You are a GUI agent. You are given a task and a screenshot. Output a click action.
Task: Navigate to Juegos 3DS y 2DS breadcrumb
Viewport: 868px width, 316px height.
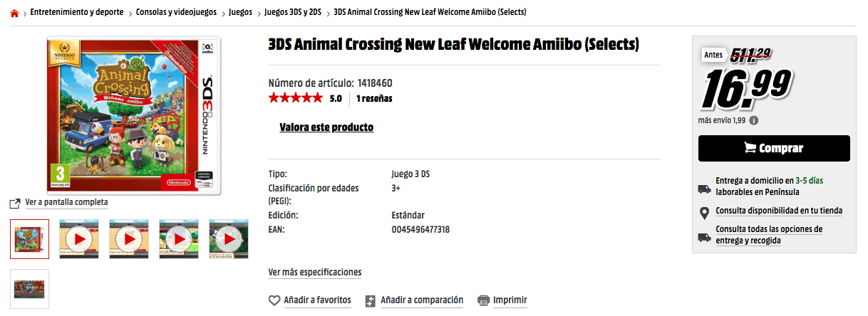pyautogui.click(x=293, y=13)
